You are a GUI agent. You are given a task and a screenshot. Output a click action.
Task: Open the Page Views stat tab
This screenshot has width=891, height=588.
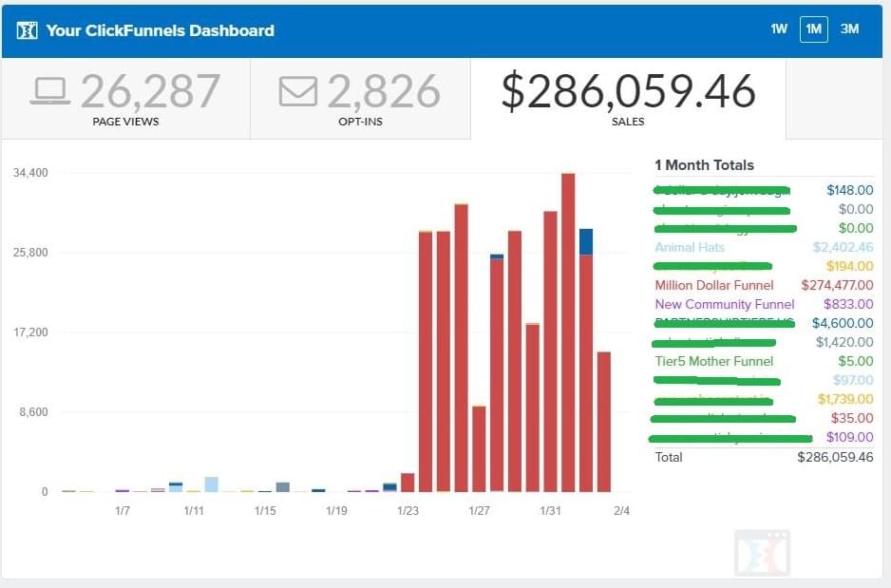point(125,98)
